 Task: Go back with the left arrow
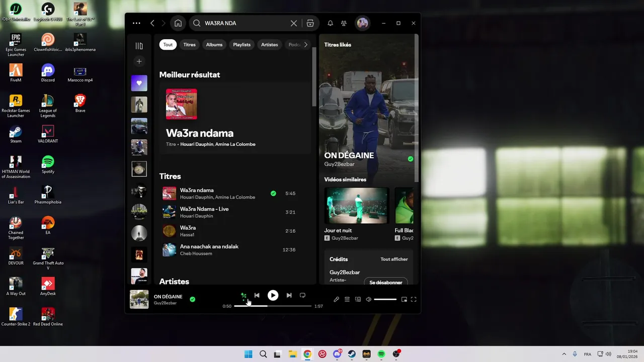(152, 23)
